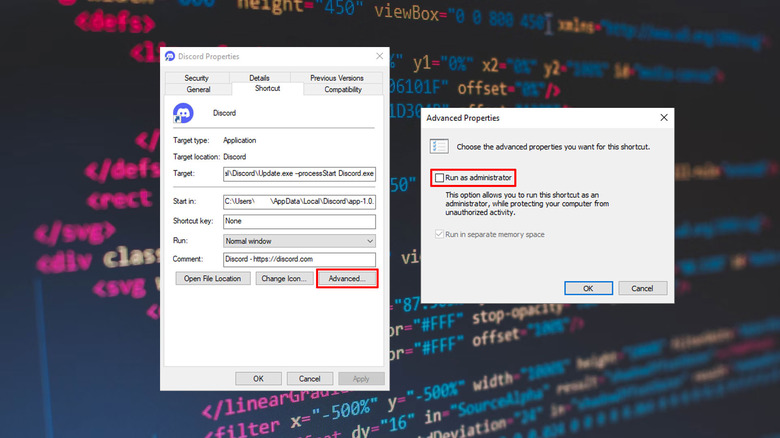Expand the Run dropdown showing Normal window

pyautogui.click(x=299, y=241)
